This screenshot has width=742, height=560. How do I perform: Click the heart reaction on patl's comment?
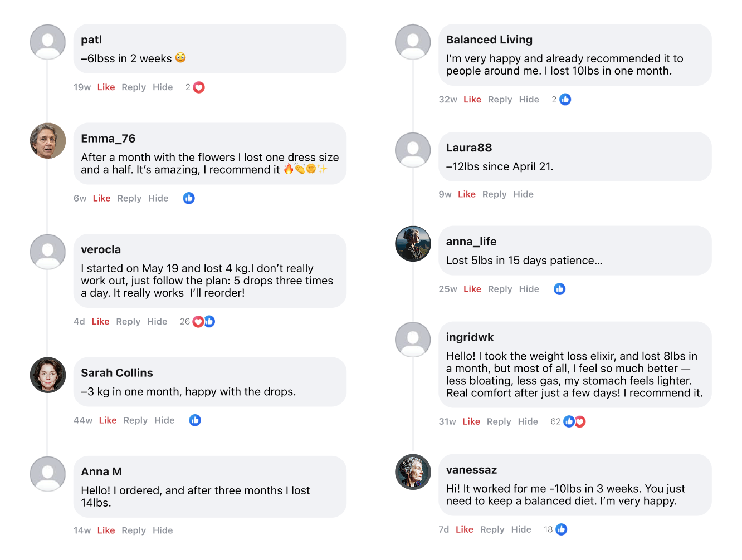(199, 87)
